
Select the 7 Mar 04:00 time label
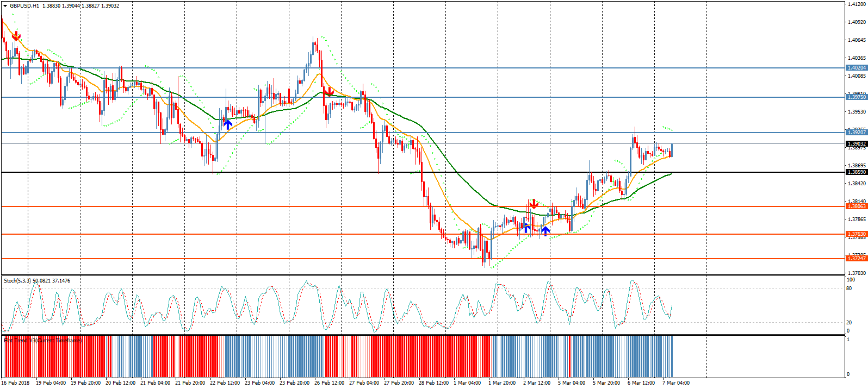(675, 383)
